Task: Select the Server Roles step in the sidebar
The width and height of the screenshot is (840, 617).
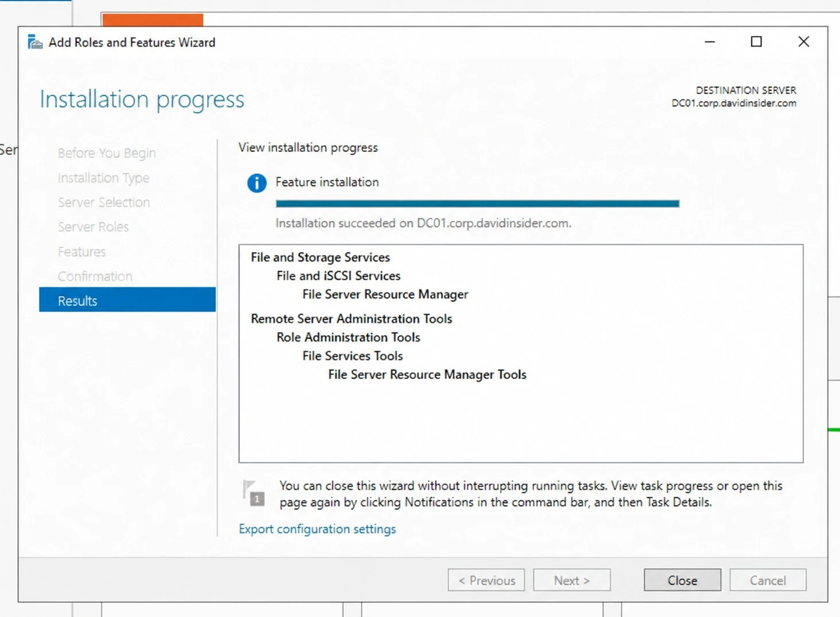Action: coord(93,227)
